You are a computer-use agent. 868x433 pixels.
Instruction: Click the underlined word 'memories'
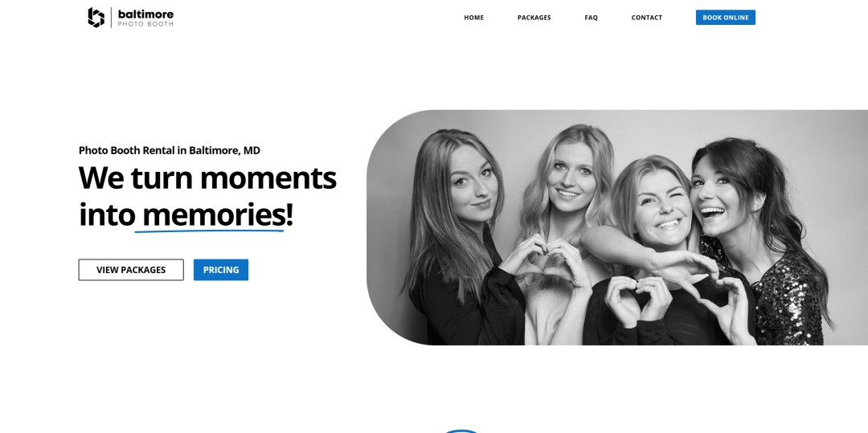click(214, 214)
